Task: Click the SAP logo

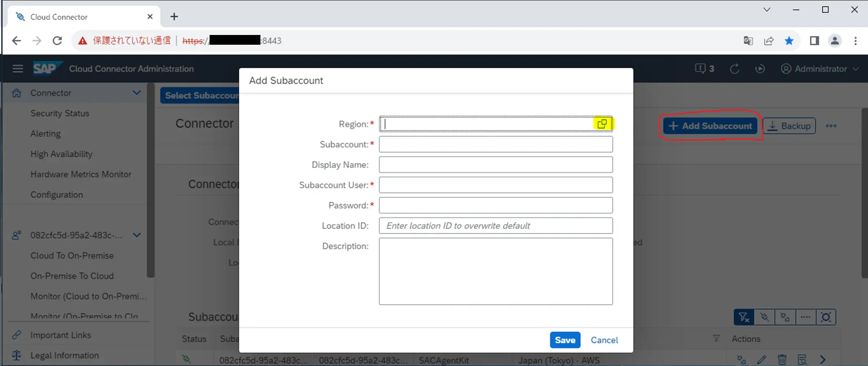Action: click(48, 68)
